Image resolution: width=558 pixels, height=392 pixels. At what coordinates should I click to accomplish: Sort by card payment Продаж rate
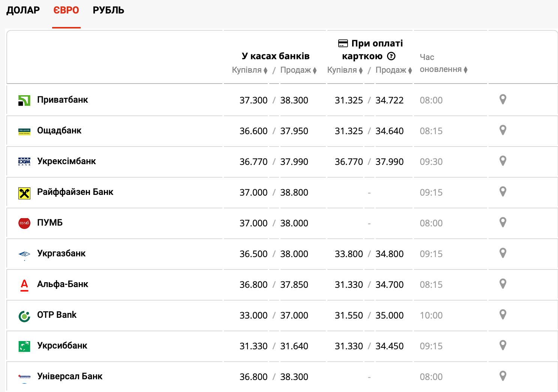coord(393,70)
